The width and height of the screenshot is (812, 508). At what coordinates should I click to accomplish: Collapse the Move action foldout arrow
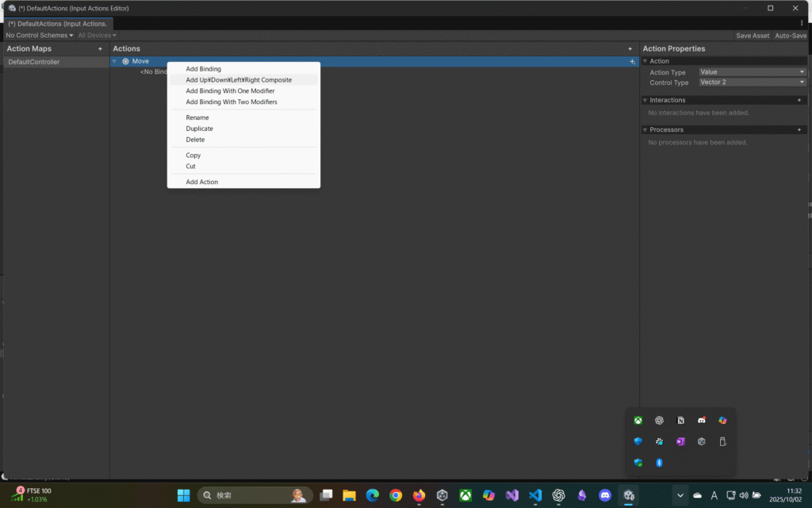(x=115, y=61)
